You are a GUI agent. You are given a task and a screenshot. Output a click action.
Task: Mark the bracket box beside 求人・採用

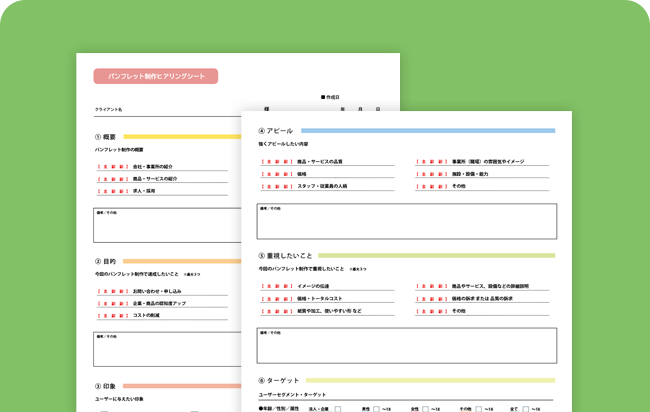(112, 191)
